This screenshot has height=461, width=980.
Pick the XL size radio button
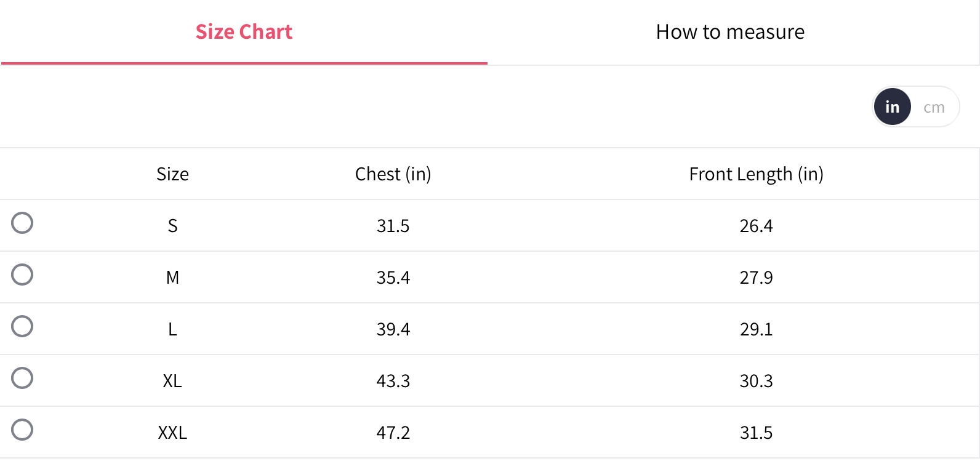pos(22,378)
